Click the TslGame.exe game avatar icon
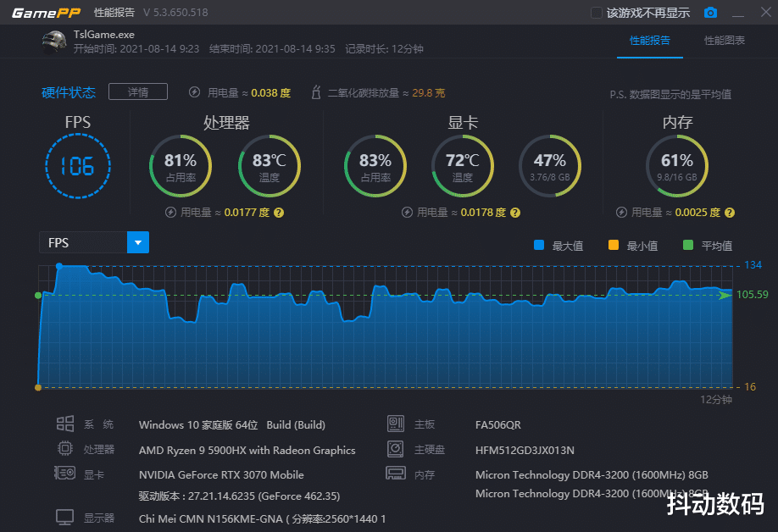The image size is (778, 532). coord(54,42)
